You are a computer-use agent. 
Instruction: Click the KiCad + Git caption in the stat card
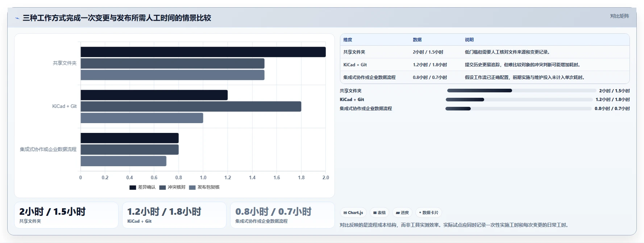click(x=139, y=221)
